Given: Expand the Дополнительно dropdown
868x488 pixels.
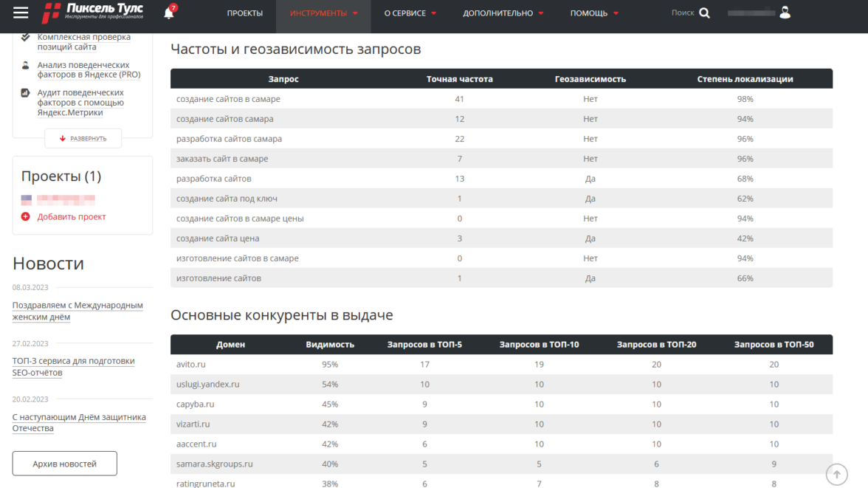Looking at the screenshot, I should pyautogui.click(x=503, y=13).
